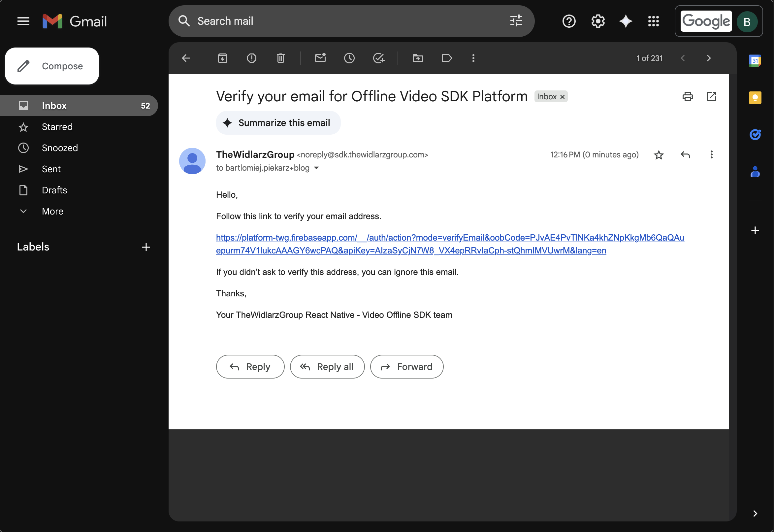Screen dimensions: 774x532
Task: Click the Reply all button
Action: pyautogui.click(x=327, y=367)
